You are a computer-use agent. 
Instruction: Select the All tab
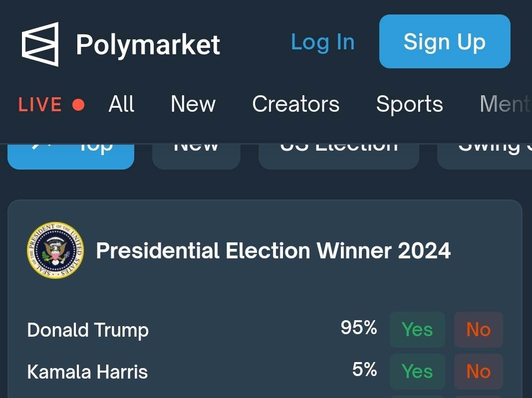pyautogui.click(x=121, y=104)
